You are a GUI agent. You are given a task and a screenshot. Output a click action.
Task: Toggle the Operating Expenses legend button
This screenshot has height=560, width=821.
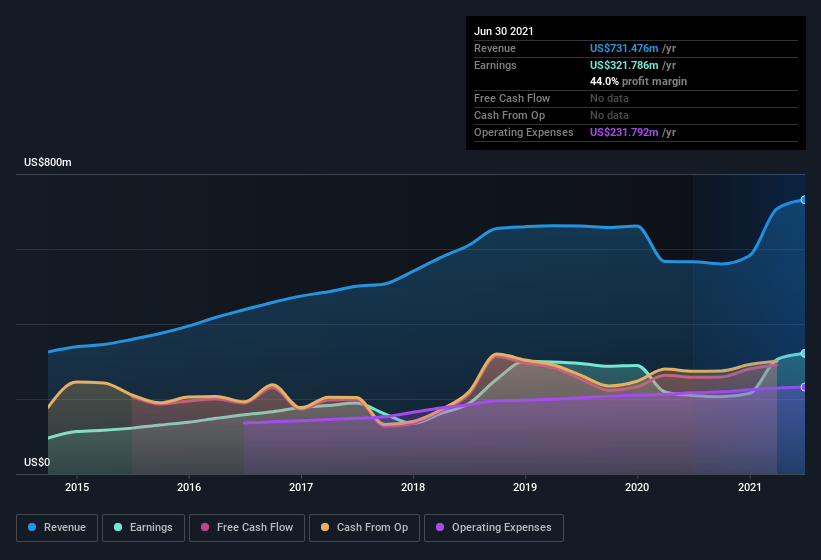(x=493, y=528)
